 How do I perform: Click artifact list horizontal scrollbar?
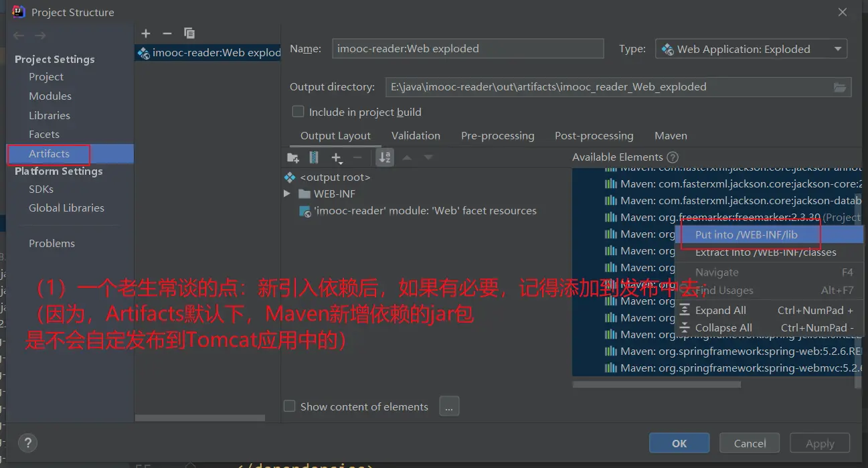[199, 418]
